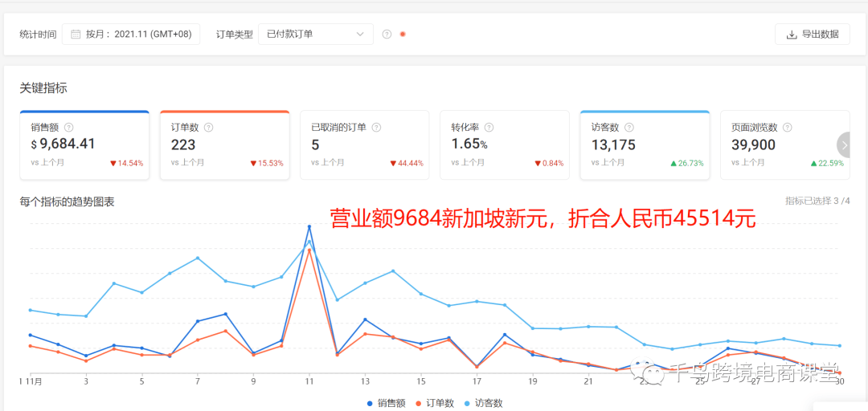Click download icon in 导出数据 button

(792, 35)
